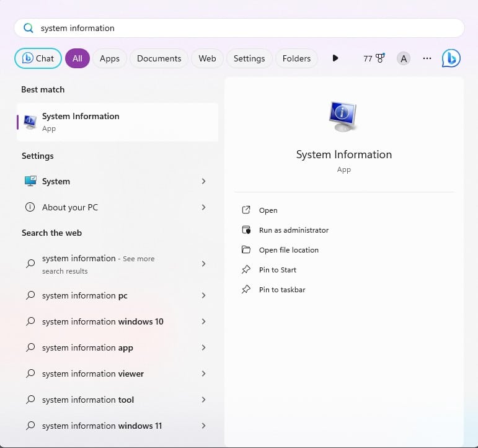The width and height of the screenshot is (478, 448).
Task: Click the About your PC info icon
Action: [x=30, y=207]
